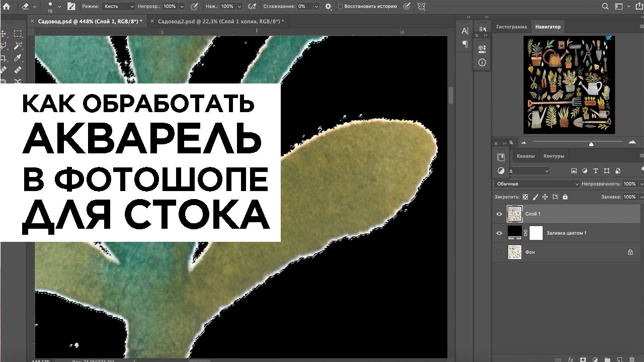Select the Заливка цветом 1 layer name
644x362 pixels.
tap(567, 233)
